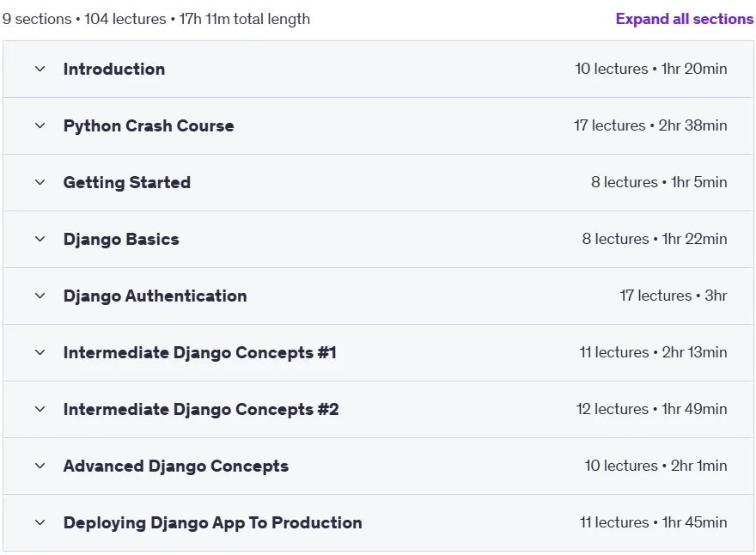Open Deploying Django App To Production chevron
Image resolution: width=756 pixels, height=555 pixels.
click(40, 522)
